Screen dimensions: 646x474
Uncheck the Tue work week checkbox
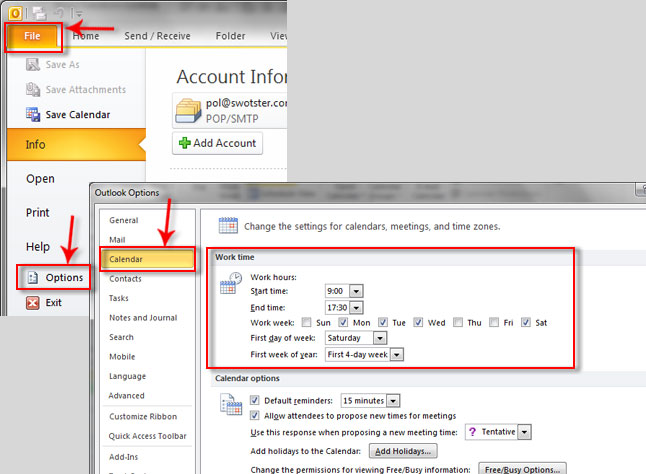pos(383,322)
